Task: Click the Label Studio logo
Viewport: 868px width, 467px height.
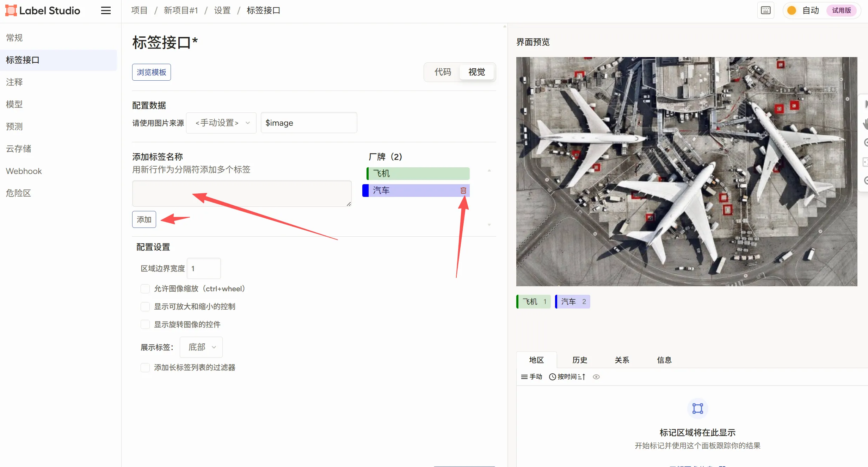Action: pos(42,11)
